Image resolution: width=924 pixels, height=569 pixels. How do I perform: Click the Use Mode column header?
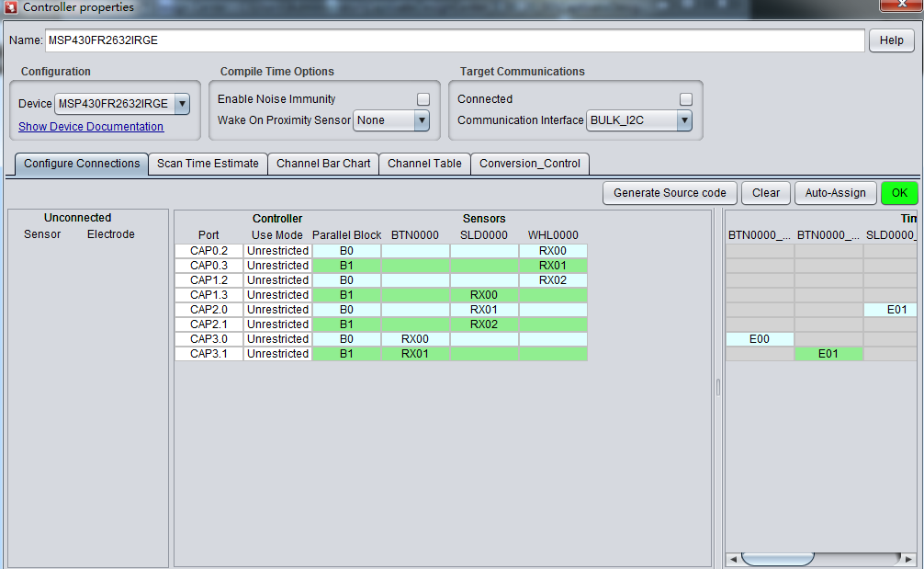pyautogui.click(x=277, y=235)
